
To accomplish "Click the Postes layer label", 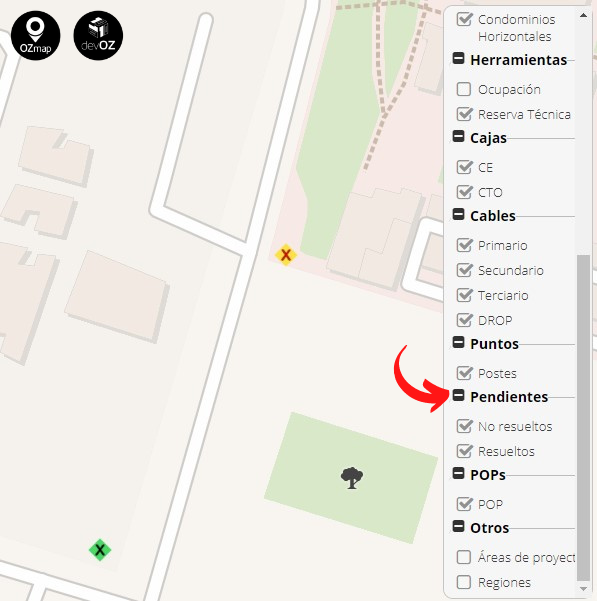I will [x=497, y=373].
